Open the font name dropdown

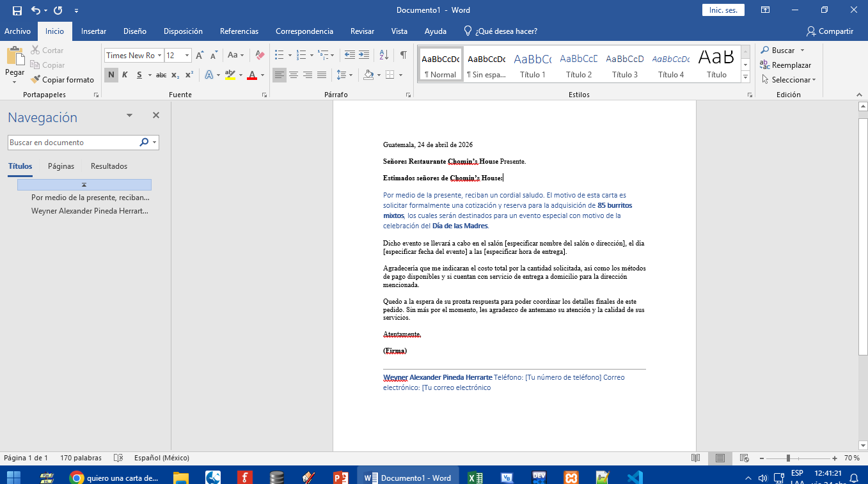(x=159, y=56)
